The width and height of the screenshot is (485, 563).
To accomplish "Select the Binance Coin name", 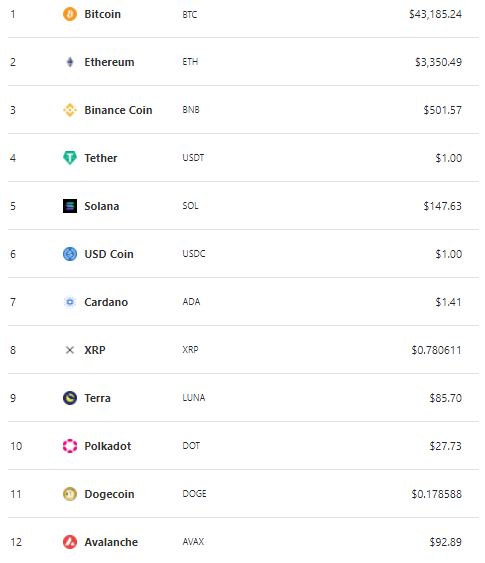I will pos(118,110).
